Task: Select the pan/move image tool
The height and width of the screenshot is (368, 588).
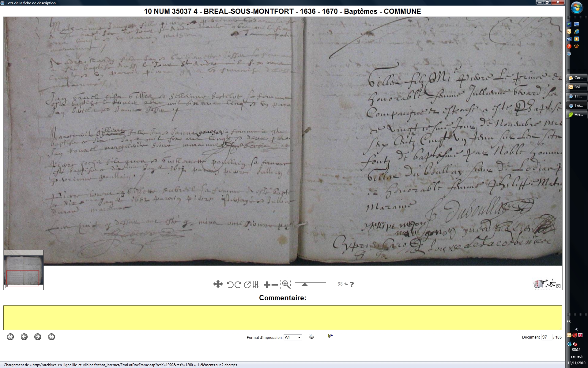Action: click(218, 284)
